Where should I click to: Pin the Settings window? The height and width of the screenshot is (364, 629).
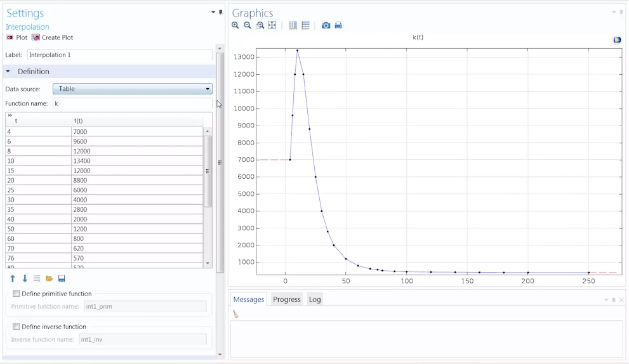(x=221, y=13)
